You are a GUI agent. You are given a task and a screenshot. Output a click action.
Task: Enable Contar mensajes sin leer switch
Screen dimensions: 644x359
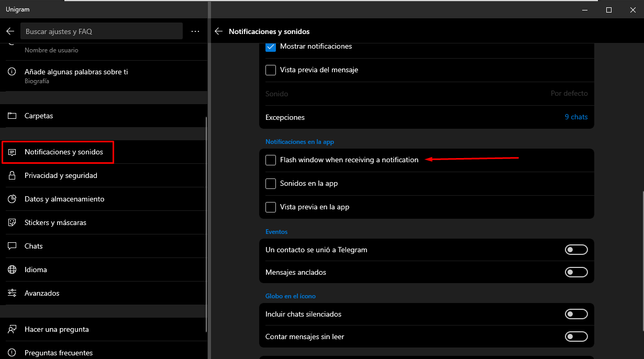coord(576,337)
